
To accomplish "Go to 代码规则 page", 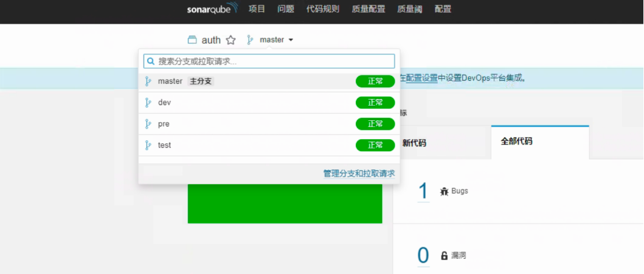I will tap(322, 9).
